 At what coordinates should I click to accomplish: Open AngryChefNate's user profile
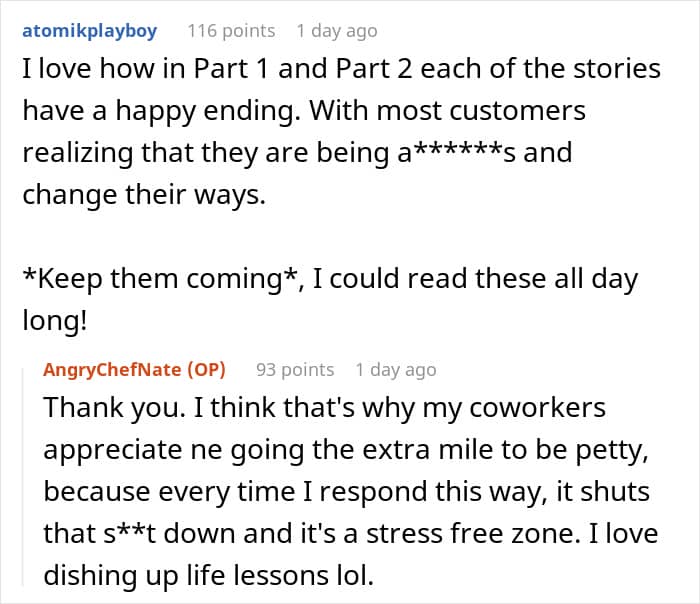113,370
